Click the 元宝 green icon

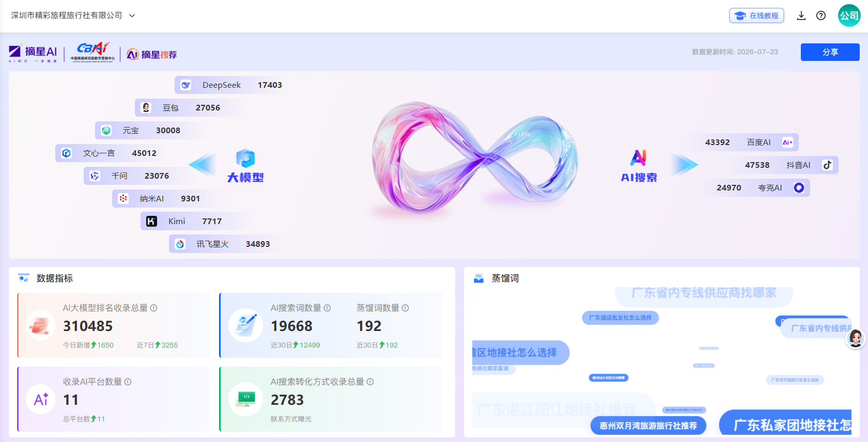click(106, 130)
